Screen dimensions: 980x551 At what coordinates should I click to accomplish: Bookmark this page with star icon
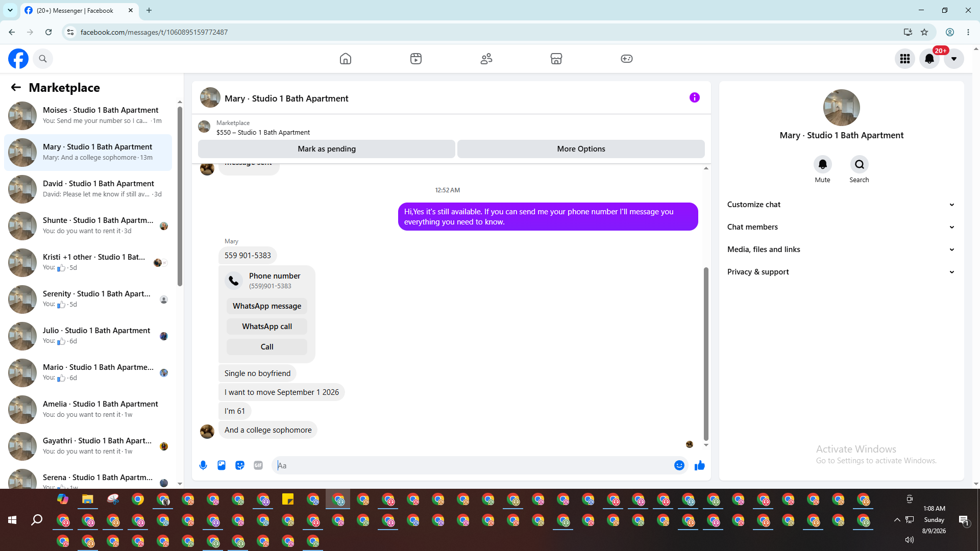pos(924,32)
